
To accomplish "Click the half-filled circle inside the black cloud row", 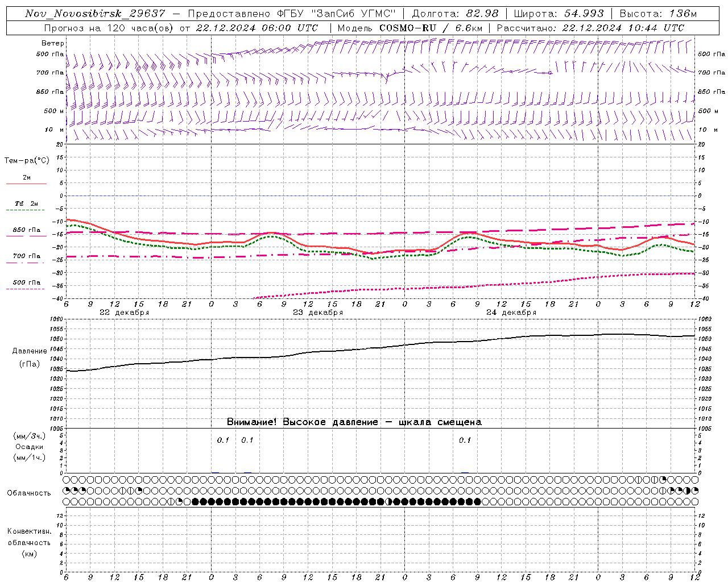I will click(388, 501).
